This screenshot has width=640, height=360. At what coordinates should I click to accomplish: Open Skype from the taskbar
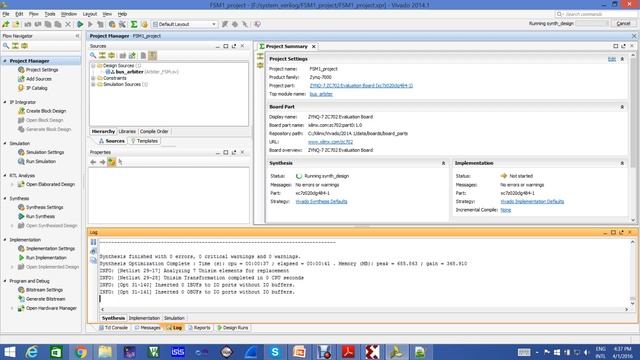275,352
